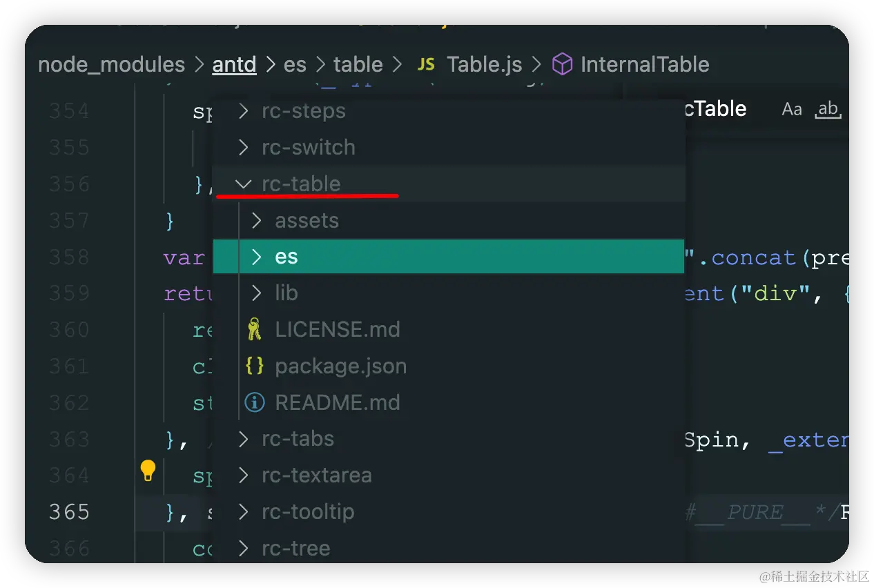The width and height of the screenshot is (874, 588).
Task: Open the rc-tabs folder entry
Action: pyautogui.click(x=298, y=439)
